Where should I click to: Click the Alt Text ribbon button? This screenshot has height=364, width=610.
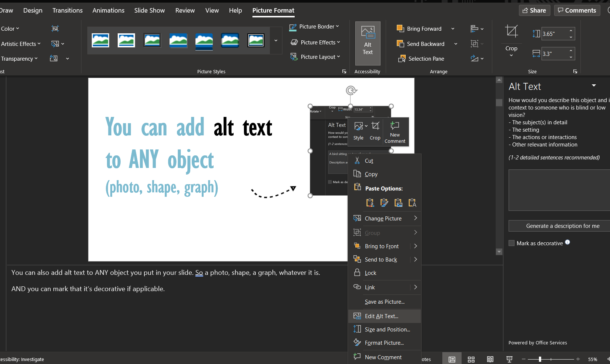coord(368,43)
